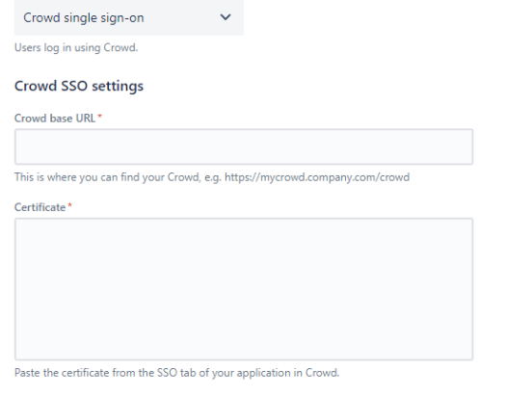Click 'This is where you can find your Crowd' hint

[x=107, y=177]
